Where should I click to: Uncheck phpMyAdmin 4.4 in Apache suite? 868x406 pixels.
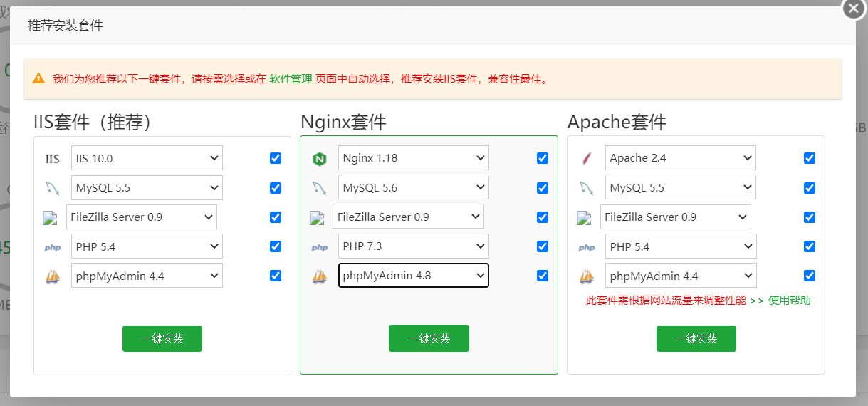coord(810,276)
